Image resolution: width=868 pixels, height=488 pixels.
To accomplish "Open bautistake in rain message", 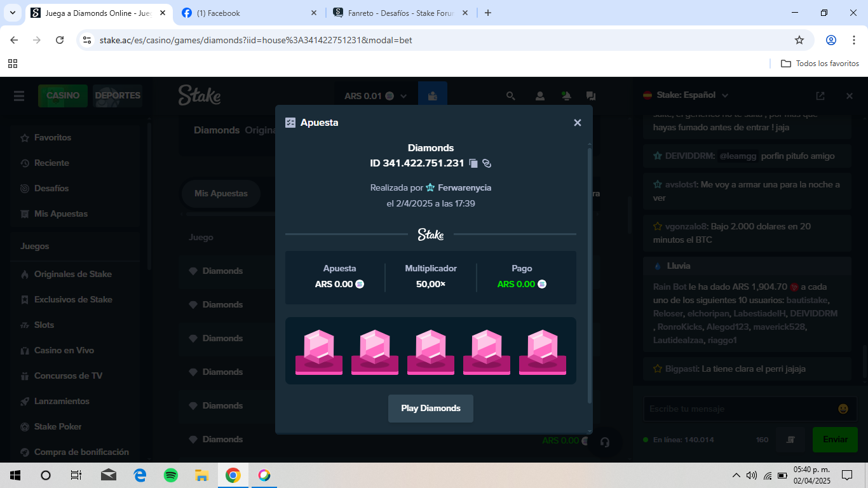I will [807, 300].
